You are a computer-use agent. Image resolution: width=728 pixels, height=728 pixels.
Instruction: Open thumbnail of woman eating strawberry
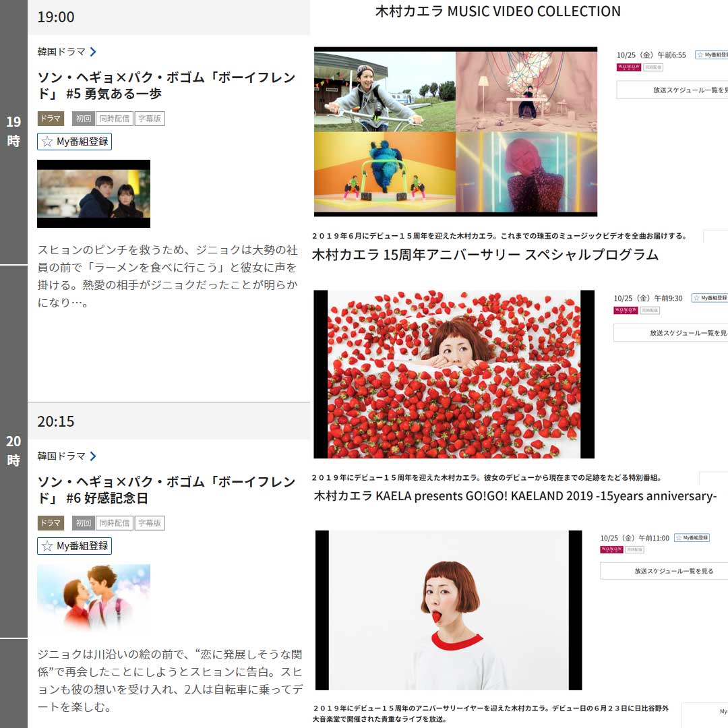448,610
